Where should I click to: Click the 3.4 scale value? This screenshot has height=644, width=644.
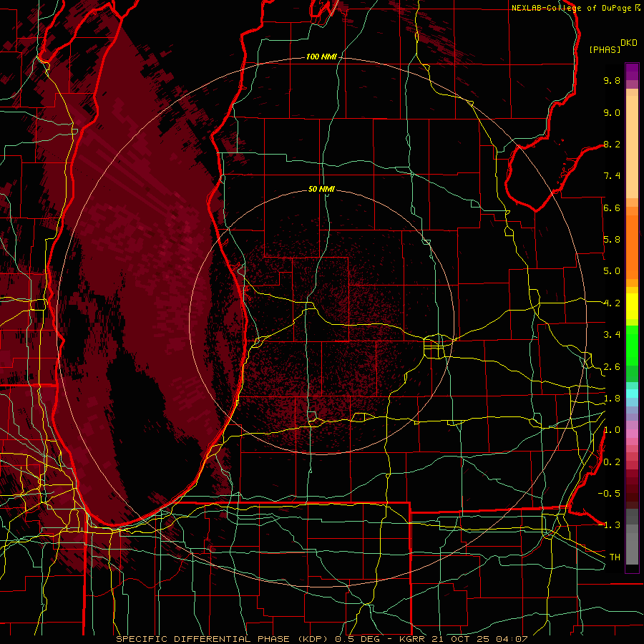pos(612,335)
